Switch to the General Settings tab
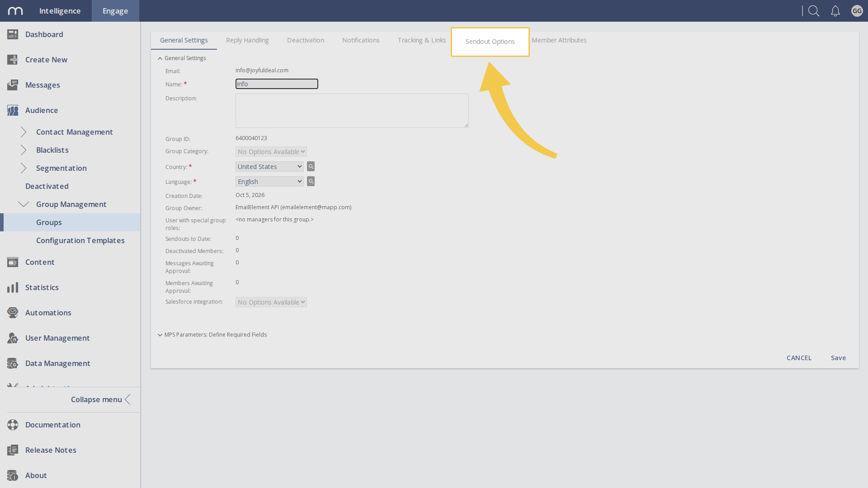The width and height of the screenshot is (868, 488). pyautogui.click(x=184, y=40)
